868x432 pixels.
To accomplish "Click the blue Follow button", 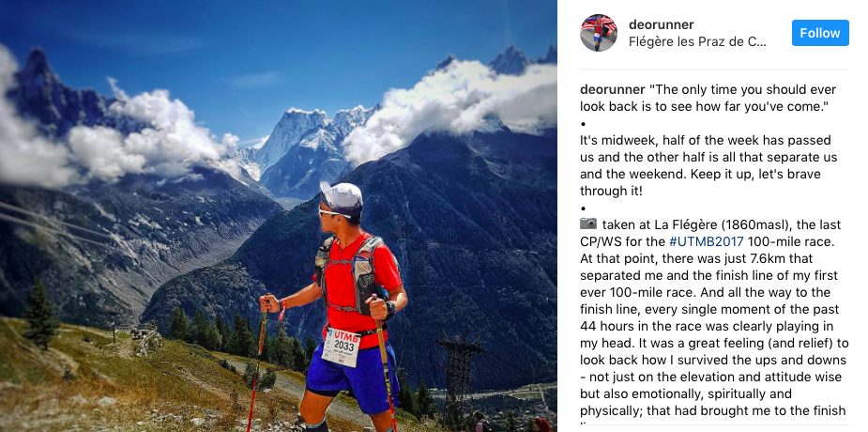I will coord(820,33).
